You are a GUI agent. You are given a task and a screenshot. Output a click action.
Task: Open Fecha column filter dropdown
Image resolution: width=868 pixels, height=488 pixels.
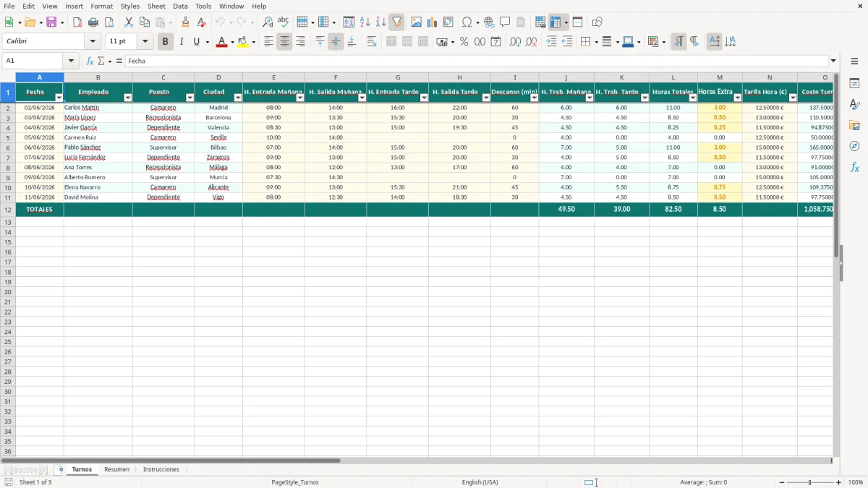point(59,98)
